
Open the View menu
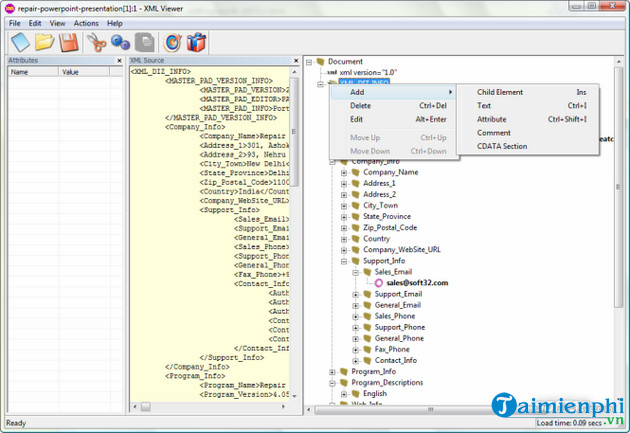click(57, 23)
